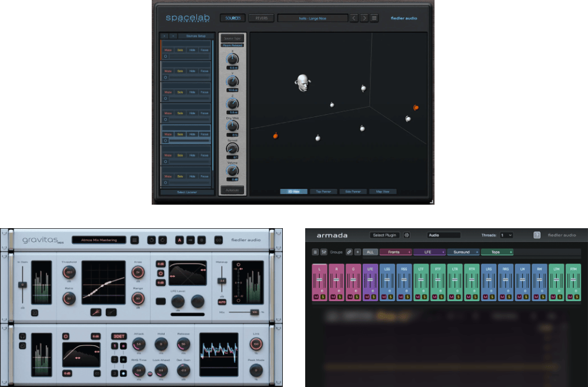
Task: Toggle AUTO makeup in Gravitas
Action: click(222, 302)
